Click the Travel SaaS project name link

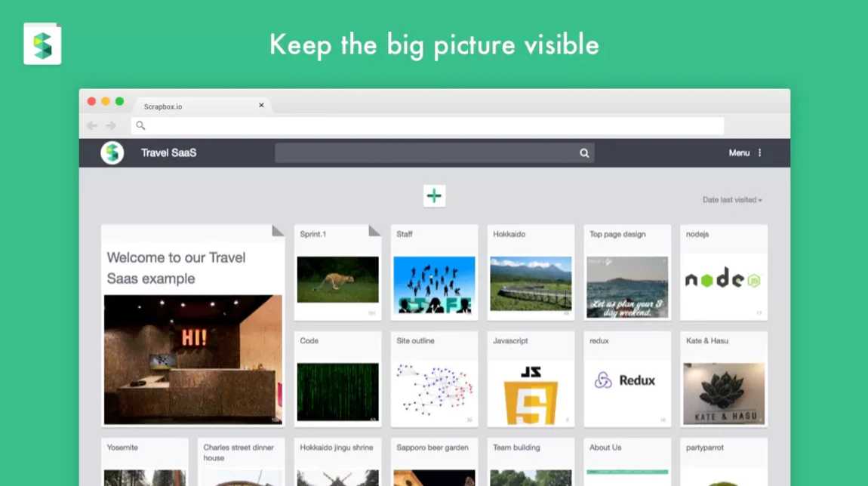[167, 152]
